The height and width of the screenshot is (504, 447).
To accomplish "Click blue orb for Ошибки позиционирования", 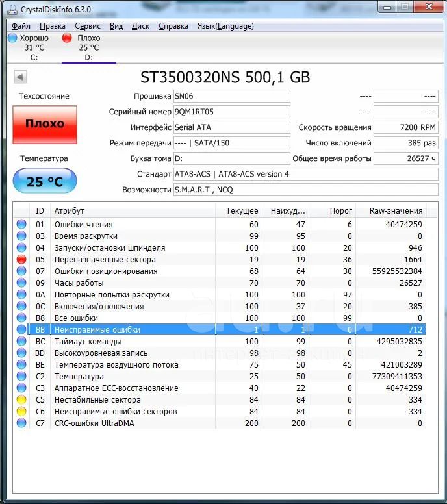I will tap(21, 271).
